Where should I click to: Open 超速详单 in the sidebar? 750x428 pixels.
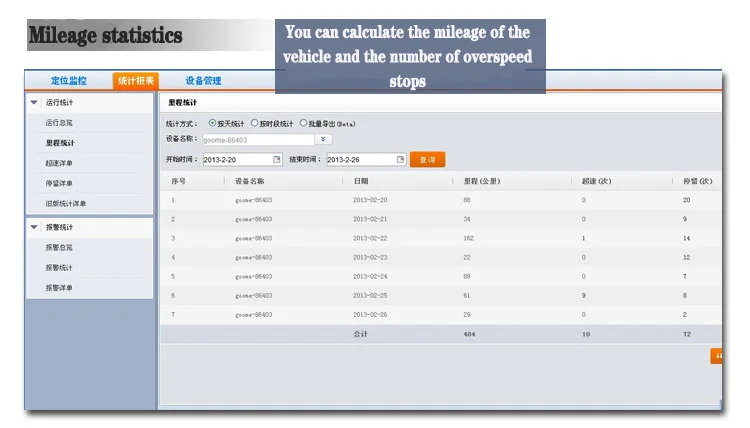click(x=59, y=163)
